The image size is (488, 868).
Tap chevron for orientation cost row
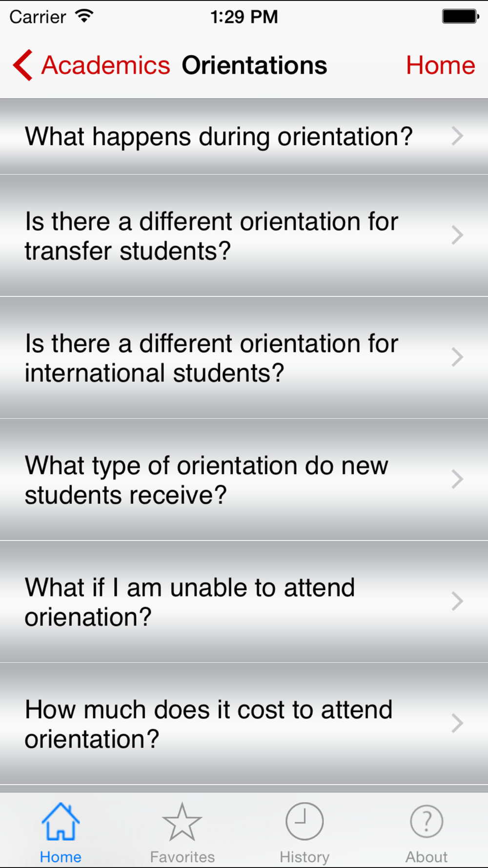point(457,723)
